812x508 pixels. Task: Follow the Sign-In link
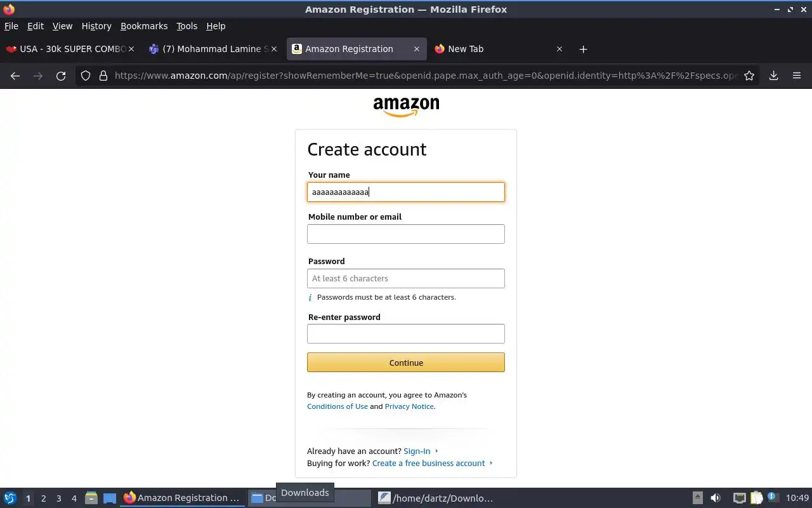coord(417,451)
